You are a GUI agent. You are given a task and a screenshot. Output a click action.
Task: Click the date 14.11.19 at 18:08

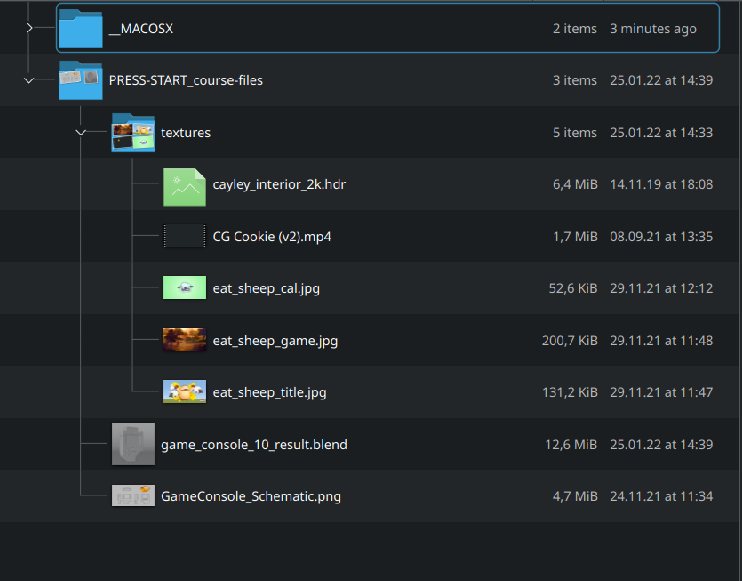tap(662, 185)
